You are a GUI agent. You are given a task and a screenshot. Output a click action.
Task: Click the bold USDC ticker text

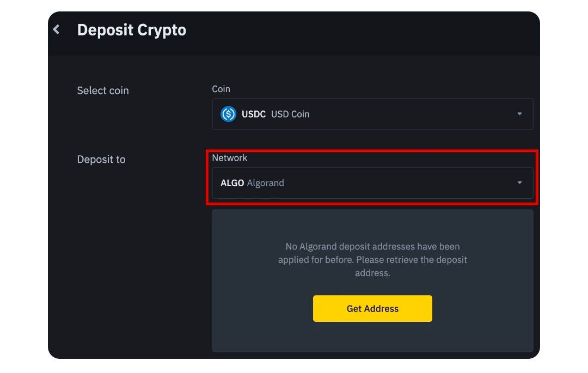254,114
